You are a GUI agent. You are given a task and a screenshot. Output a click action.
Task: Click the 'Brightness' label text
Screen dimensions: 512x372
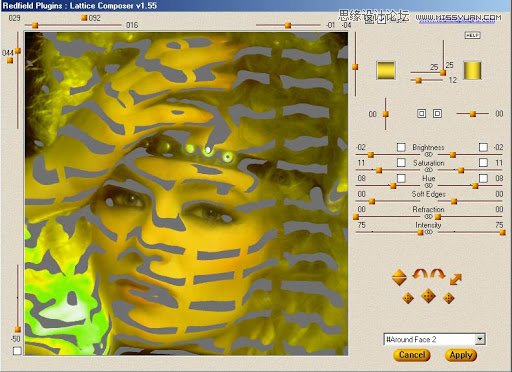tap(428, 147)
